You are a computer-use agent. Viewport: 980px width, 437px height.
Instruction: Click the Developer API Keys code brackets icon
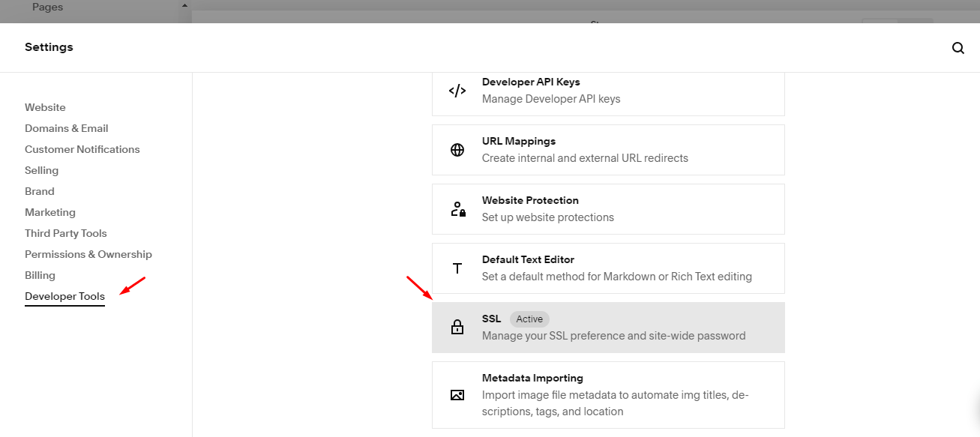457,91
